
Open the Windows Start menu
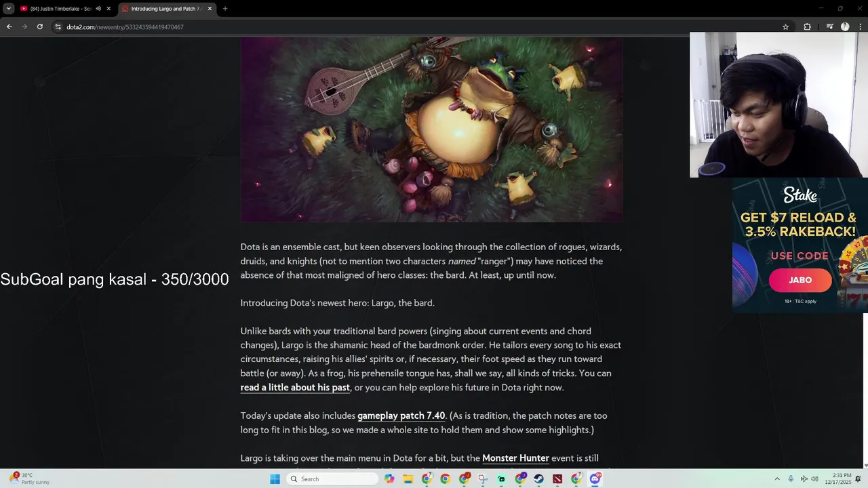[x=275, y=479]
